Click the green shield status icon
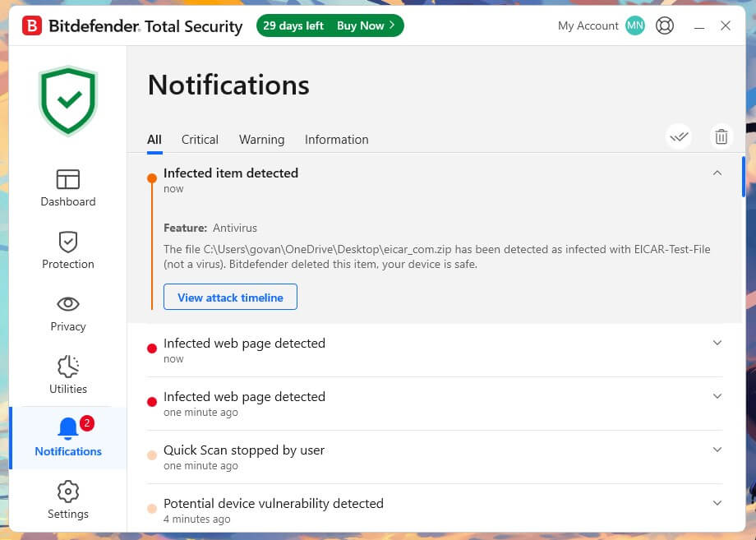The image size is (756, 540). pyautogui.click(x=68, y=100)
